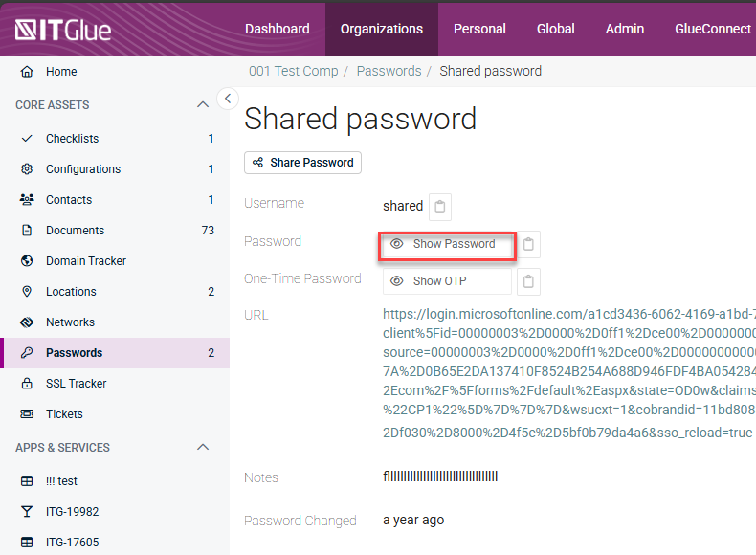
Task: Click the Share Password button
Action: click(302, 163)
